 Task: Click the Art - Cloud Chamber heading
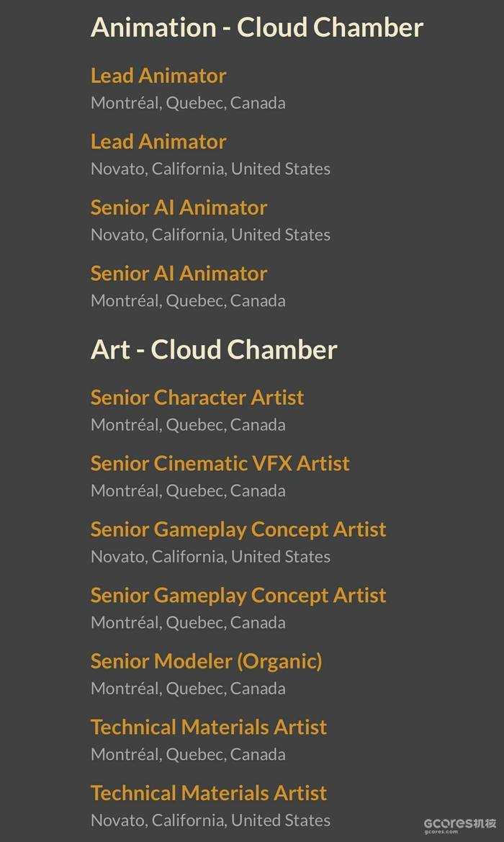214,349
